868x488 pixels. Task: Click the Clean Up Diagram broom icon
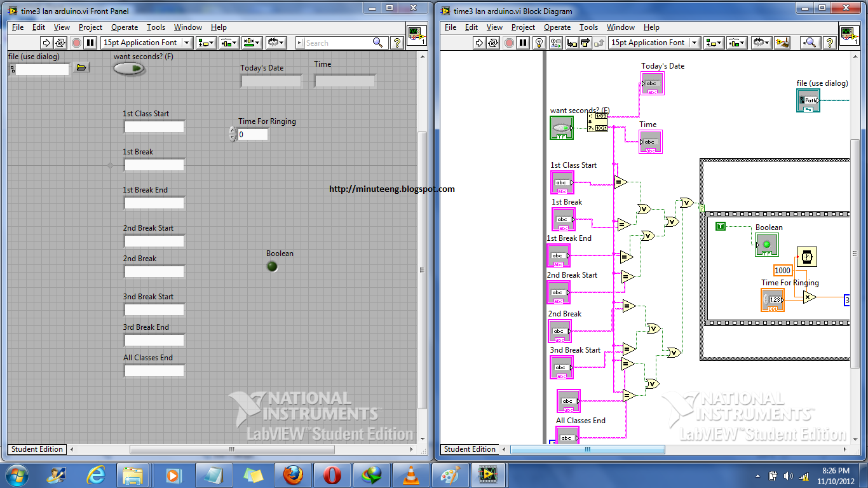pyautogui.click(x=782, y=43)
